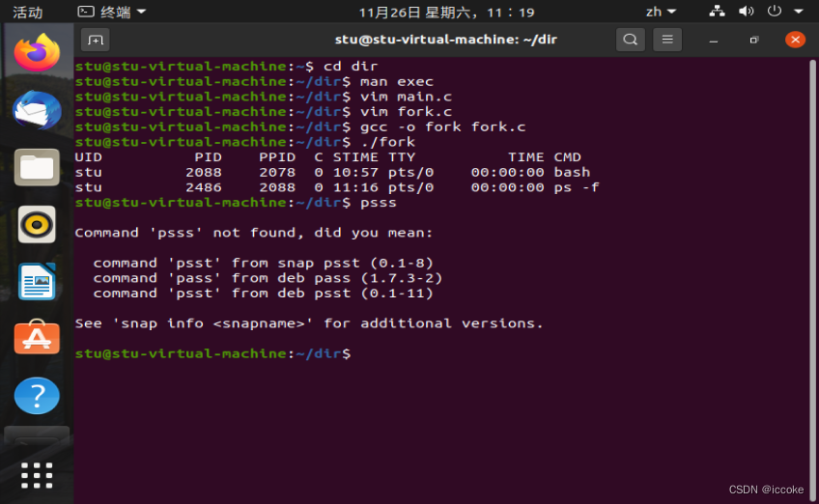This screenshot has width=819, height=504.
Task: Open the 终端 application menu
Action: click(x=112, y=12)
